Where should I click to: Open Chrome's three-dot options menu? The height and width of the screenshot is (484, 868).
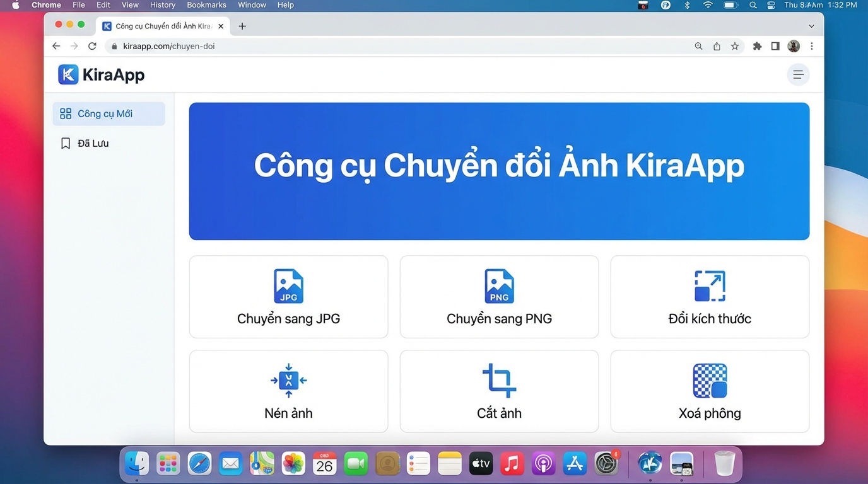coord(812,46)
